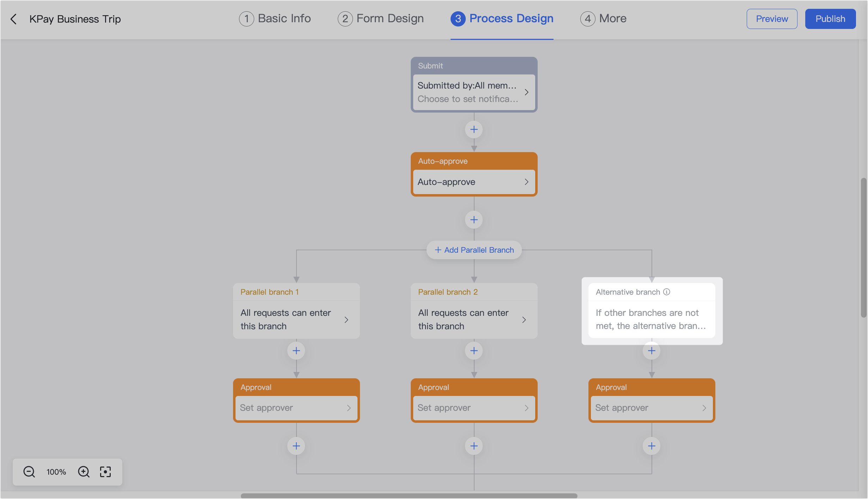The width and height of the screenshot is (868, 499).
Task: Add node after Alternative branch Approval
Action: click(x=652, y=446)
